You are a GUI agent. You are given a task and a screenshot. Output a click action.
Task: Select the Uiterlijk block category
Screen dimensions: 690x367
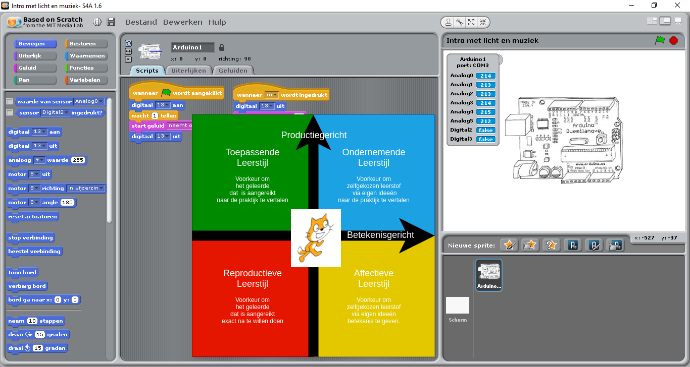(x=35, y=56)
